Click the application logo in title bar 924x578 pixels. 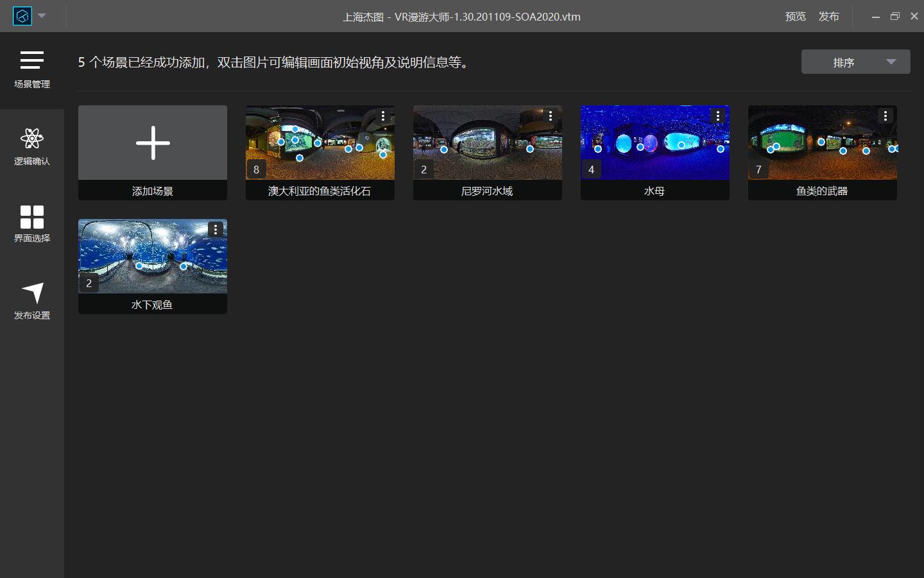point(22,16)
